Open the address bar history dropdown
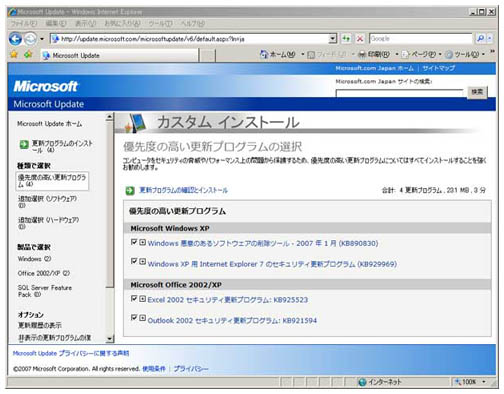 [333, 39]
